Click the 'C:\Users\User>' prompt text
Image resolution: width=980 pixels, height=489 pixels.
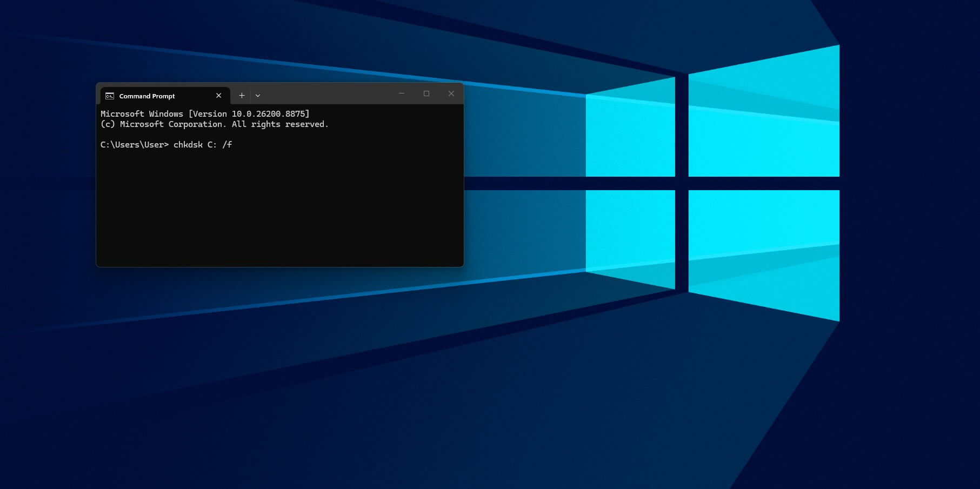[135, 144]
